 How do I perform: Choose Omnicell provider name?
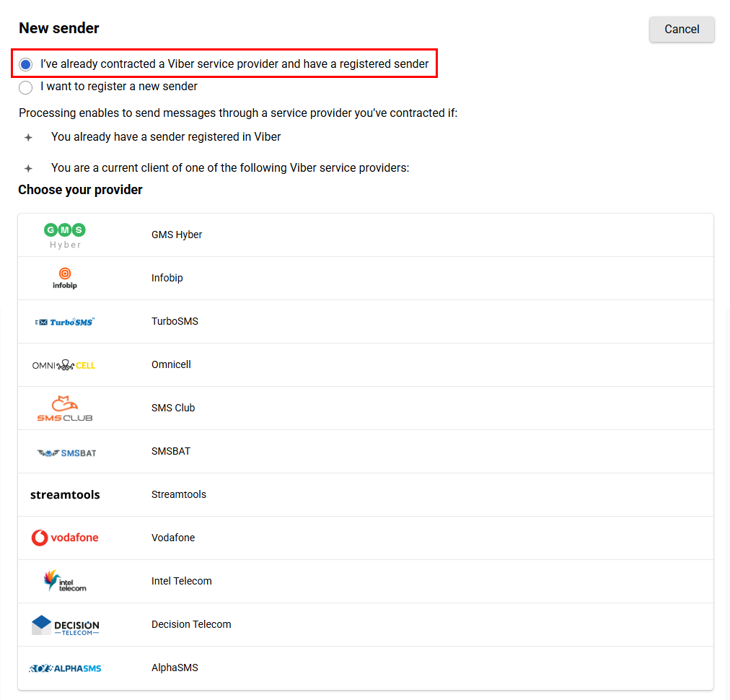171,364
